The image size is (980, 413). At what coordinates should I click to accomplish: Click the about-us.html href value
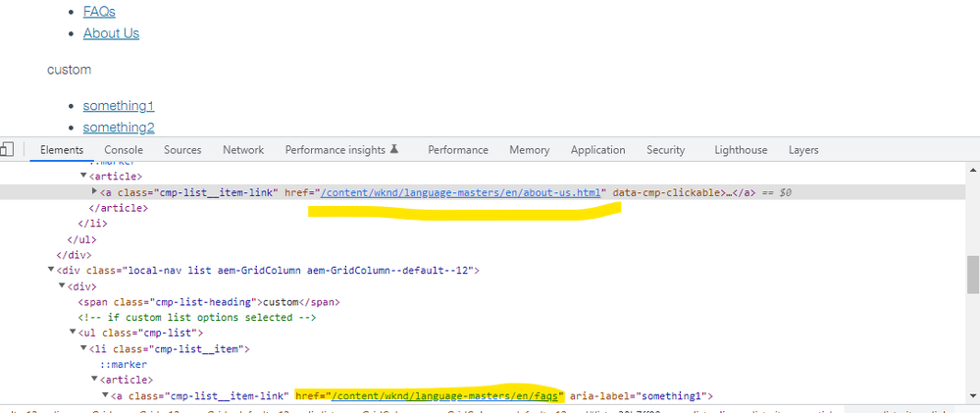coord(460,192)
